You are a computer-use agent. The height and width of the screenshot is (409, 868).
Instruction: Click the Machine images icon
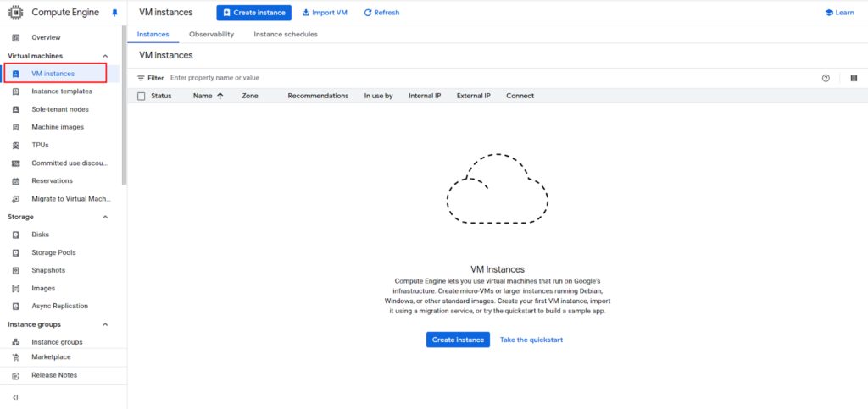15,127
